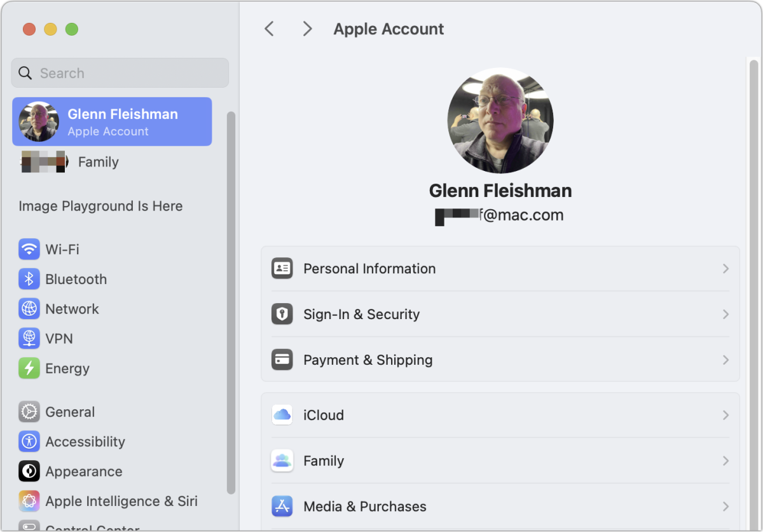Click the sidebar vertical scrollbar
Viewport: 763px width, 532px height.
click(231, 303)
